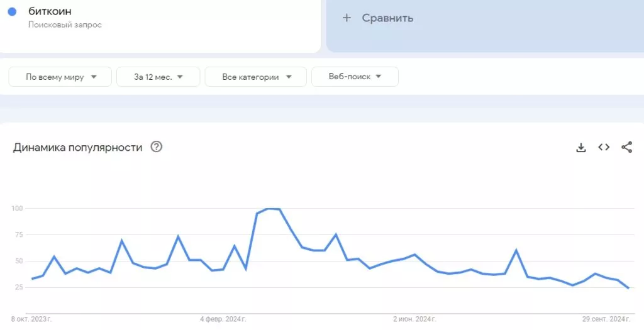Viewport: 644px width, 330px height.
Task: Click the blue dot for биткоин
Action: point(12,12)
